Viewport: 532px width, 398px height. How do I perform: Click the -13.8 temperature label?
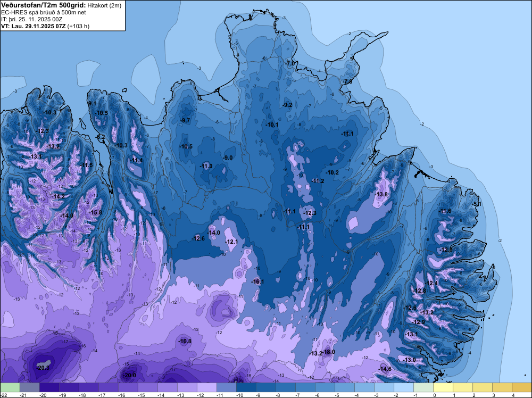381,194
